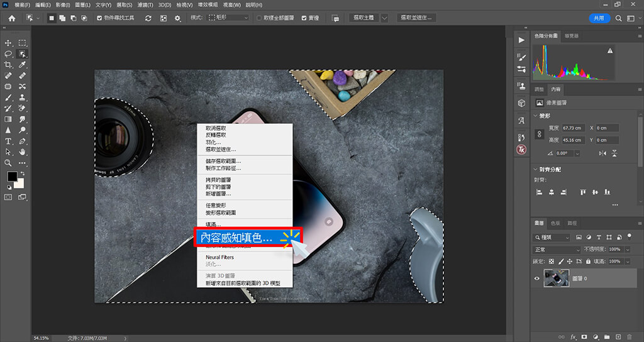Open the Actions panel play icon
The image size is (644, 342).
click(x=521, y=40)
